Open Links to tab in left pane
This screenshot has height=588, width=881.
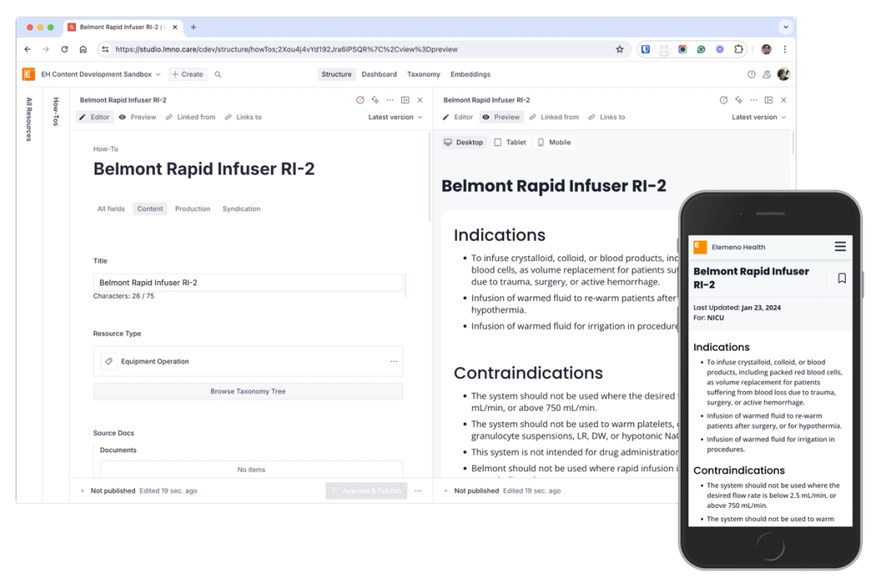(243, 117)
